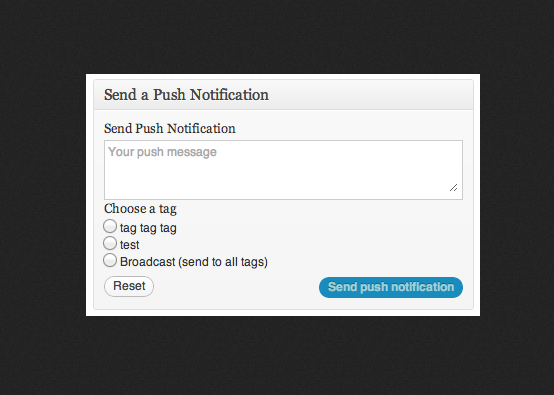The width and height of the screenshot is (554, 395).
Task: Click the "tag tag tag" label text
Action: tap(148, 228)
